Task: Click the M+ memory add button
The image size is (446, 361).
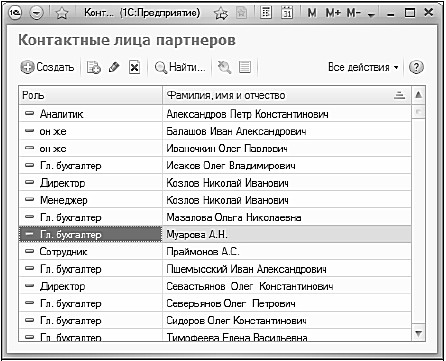Action: point(333,13)
